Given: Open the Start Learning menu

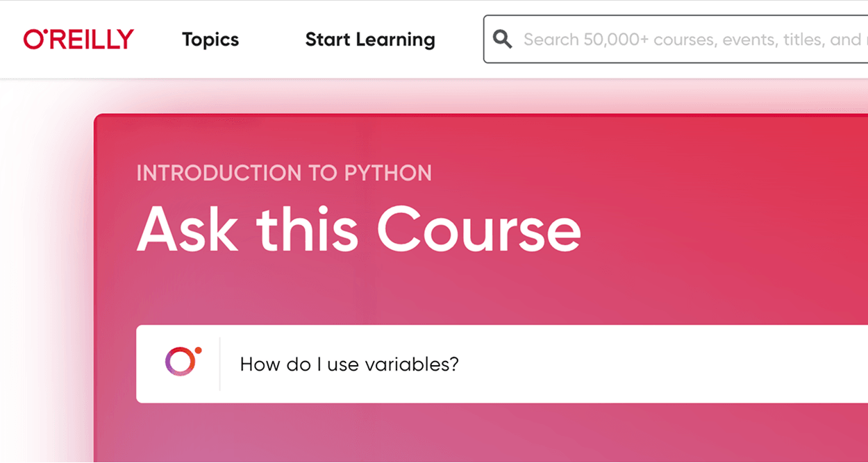Looking at the screenshot, I should (x=370, y=40).
